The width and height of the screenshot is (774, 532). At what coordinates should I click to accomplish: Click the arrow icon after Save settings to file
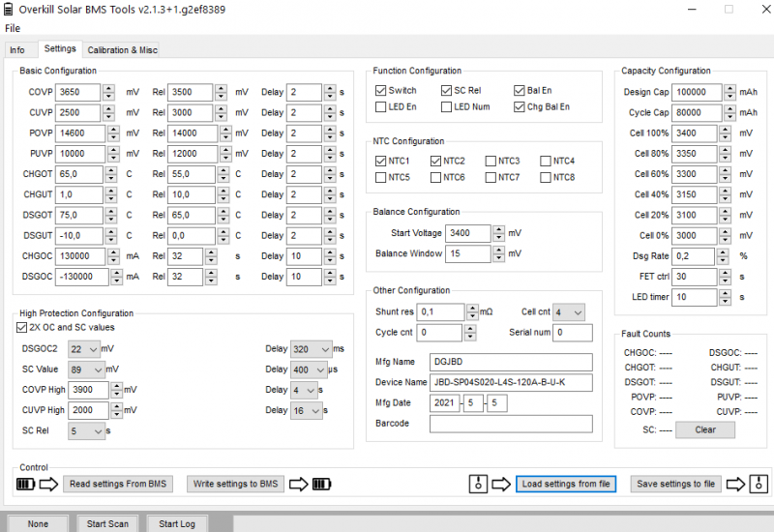[737, 484]
